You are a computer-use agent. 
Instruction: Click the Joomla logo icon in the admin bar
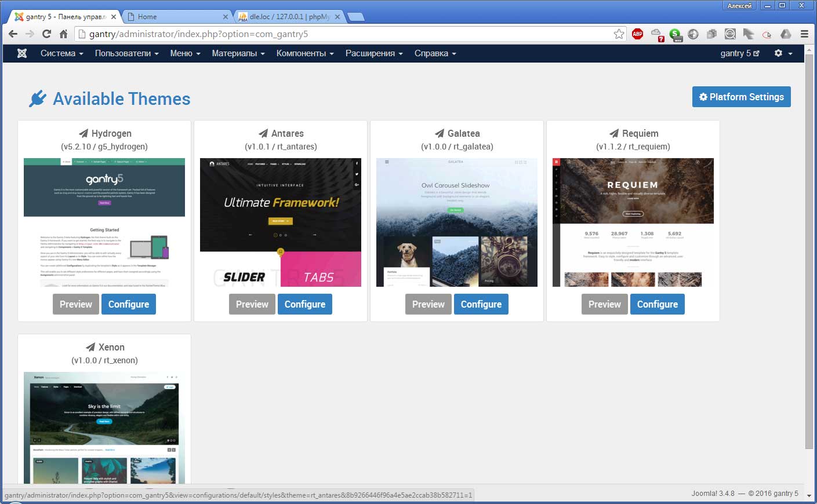tap(22, 53)
